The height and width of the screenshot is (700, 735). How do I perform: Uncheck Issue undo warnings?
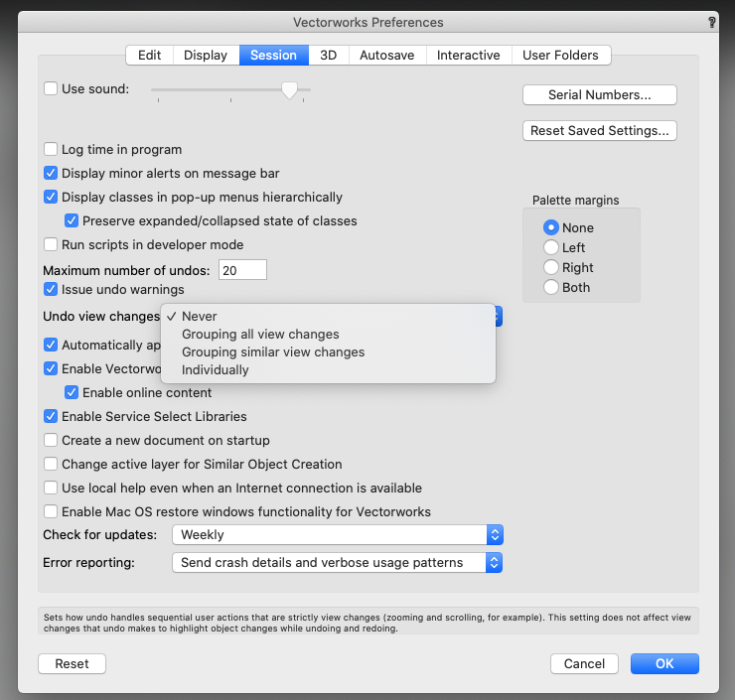click(x=51, y=290)
